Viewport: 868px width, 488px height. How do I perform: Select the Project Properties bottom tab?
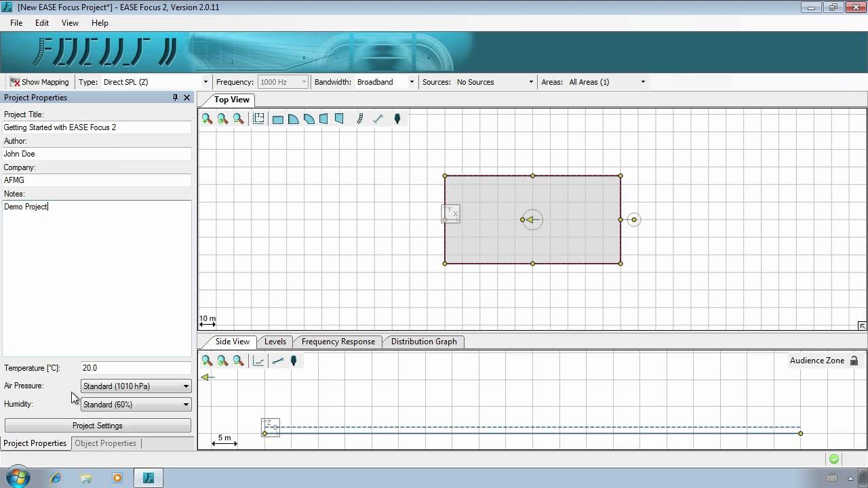[x=35, y=443]
